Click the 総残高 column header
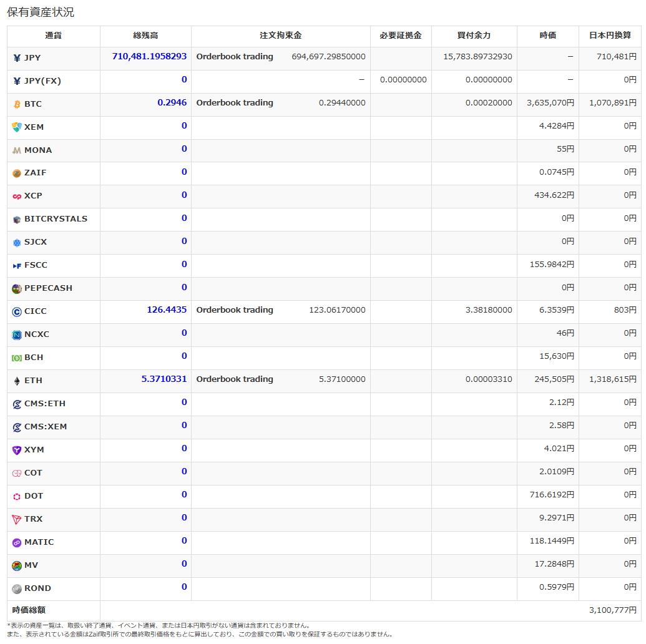This screenshot has height=644, width=646. pos(145,36)
